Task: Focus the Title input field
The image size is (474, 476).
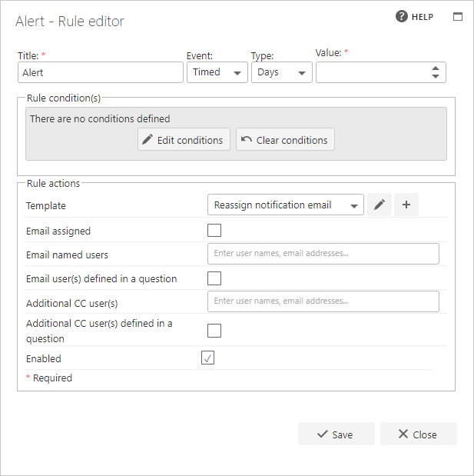Action: [101, 72]
